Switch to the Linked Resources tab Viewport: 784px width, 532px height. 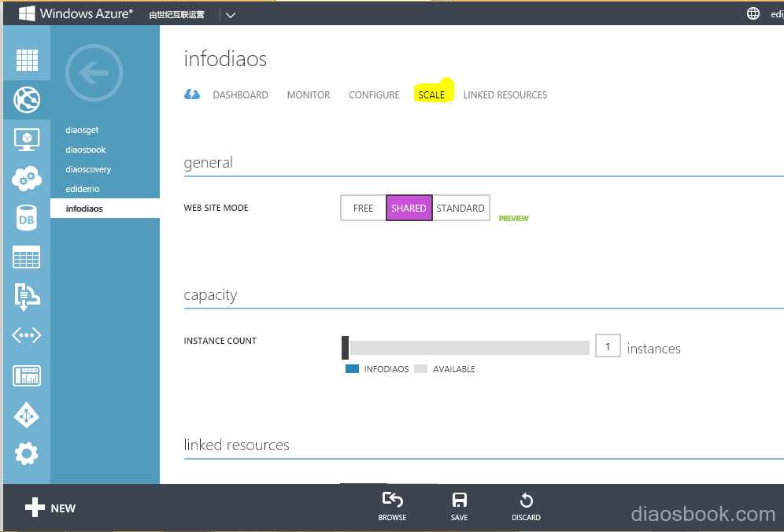pyautogui.click(x=505, y=95)
